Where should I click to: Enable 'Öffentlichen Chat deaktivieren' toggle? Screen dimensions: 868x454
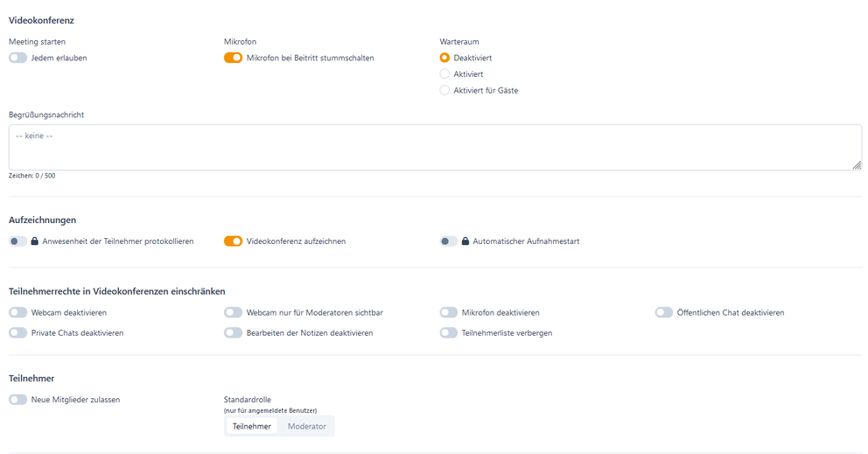pyautogui.click(x=663, y=312)
